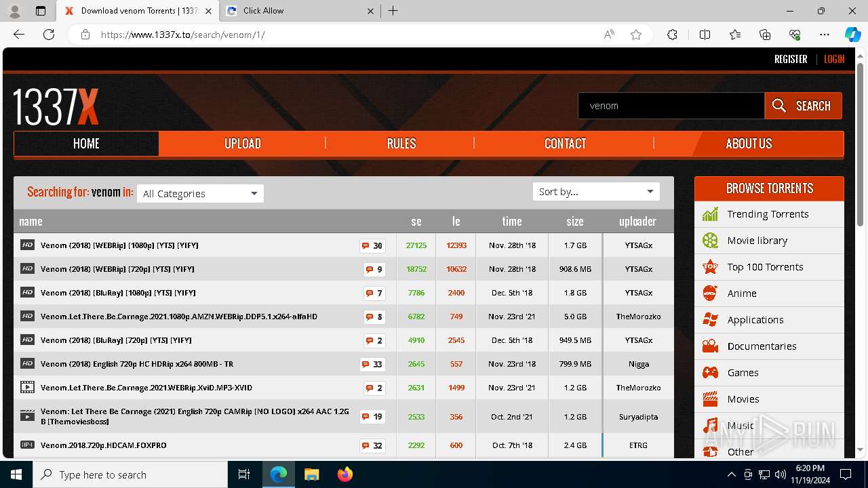Open uploader ETRG profile link
The height and width of the screenshot is (488, 868).
(x=638, y=445)
